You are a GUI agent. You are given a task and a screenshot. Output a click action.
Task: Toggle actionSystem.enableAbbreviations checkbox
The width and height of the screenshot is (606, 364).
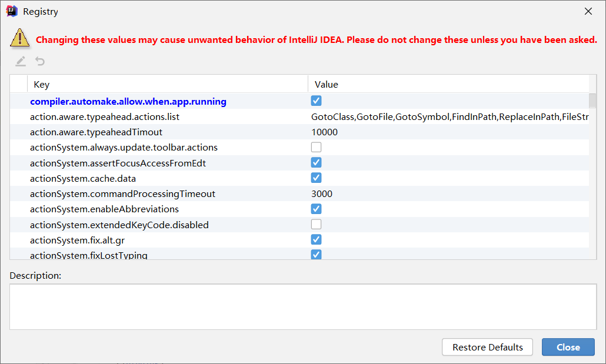(316, 209)
